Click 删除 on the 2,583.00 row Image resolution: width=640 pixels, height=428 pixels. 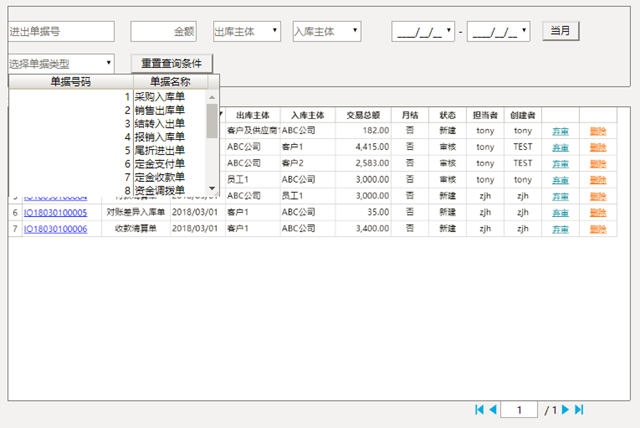pos(598,164)
